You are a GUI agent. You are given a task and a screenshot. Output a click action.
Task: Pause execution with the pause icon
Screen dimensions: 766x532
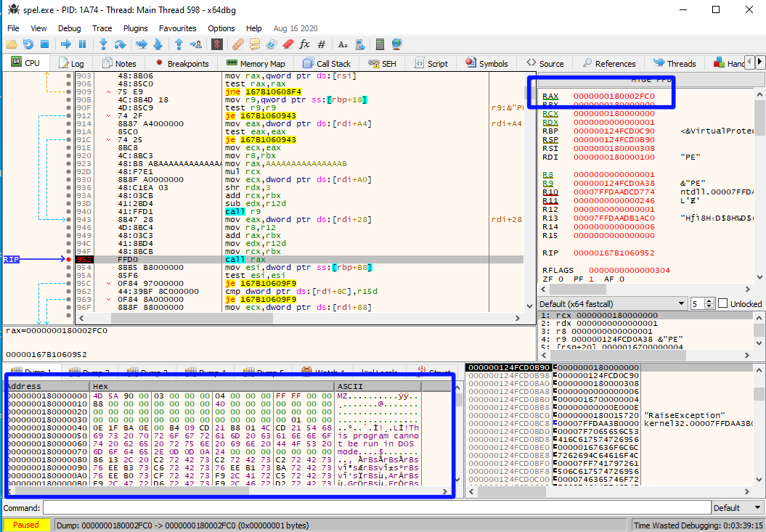(x=82, y=44)
